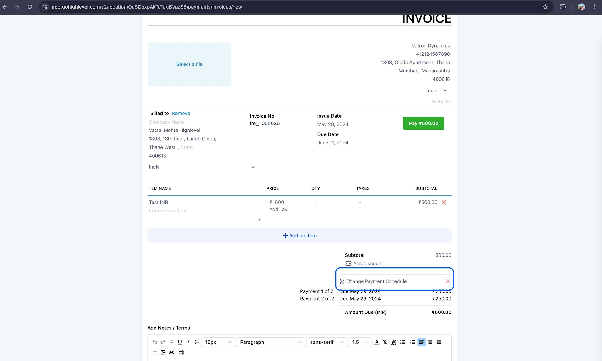
Task: Insert a numbered list in the notes editor
Action: point(412,342)
